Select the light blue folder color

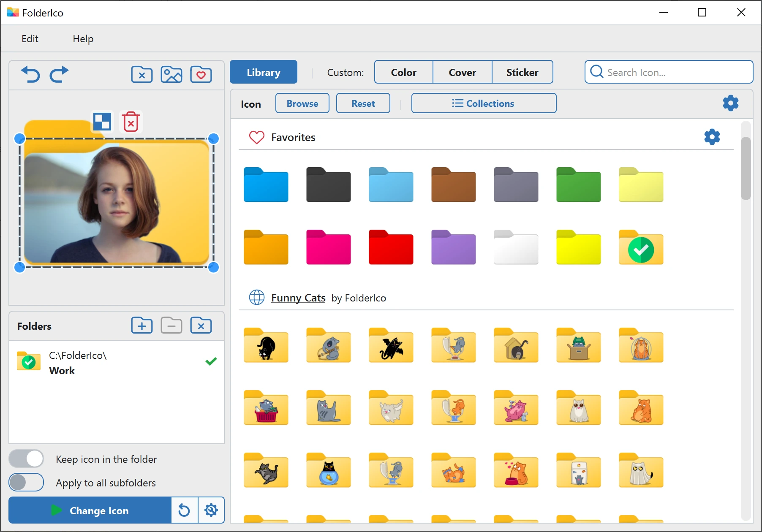pyautogui.click(x=391, y=185)
